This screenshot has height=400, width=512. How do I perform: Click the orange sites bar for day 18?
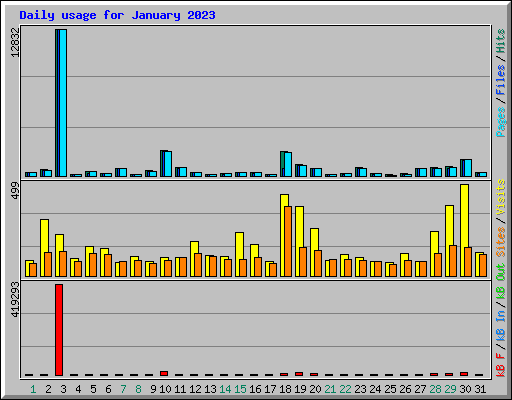288,241
